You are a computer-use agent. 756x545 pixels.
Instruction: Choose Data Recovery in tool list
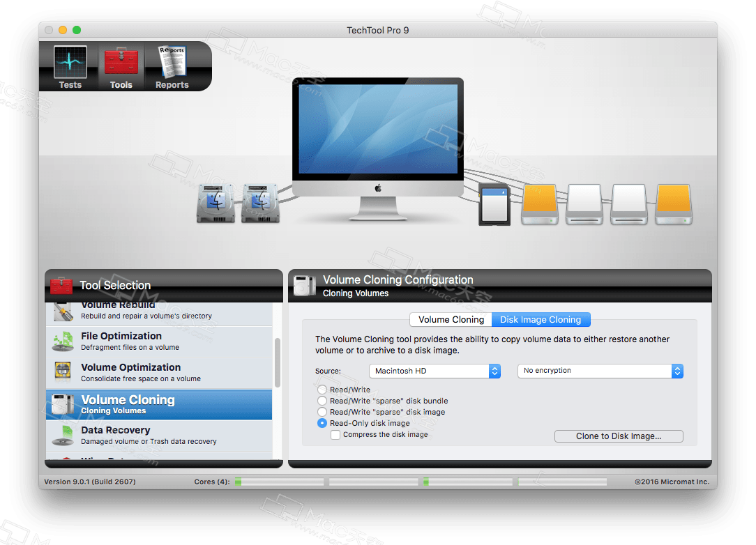point(159,436)
